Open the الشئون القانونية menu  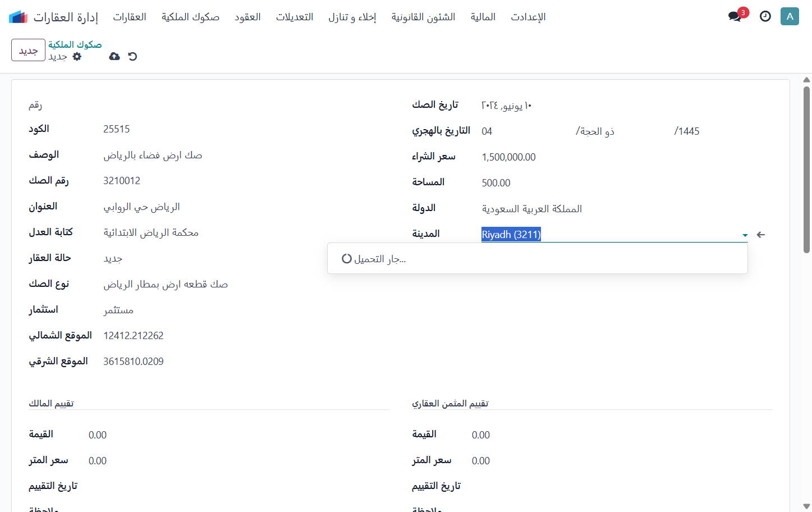click(x=424, y=17)
